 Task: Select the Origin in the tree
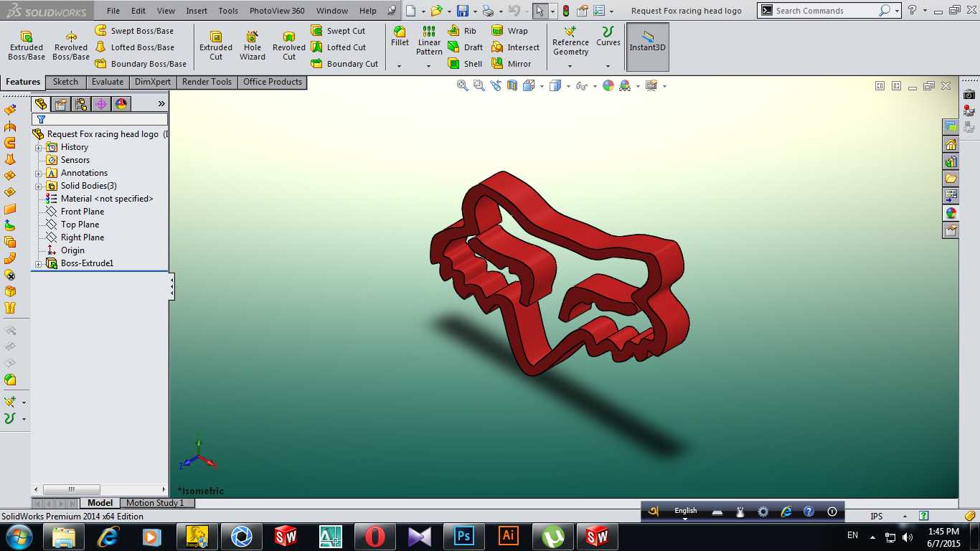[x=65, y=250]
